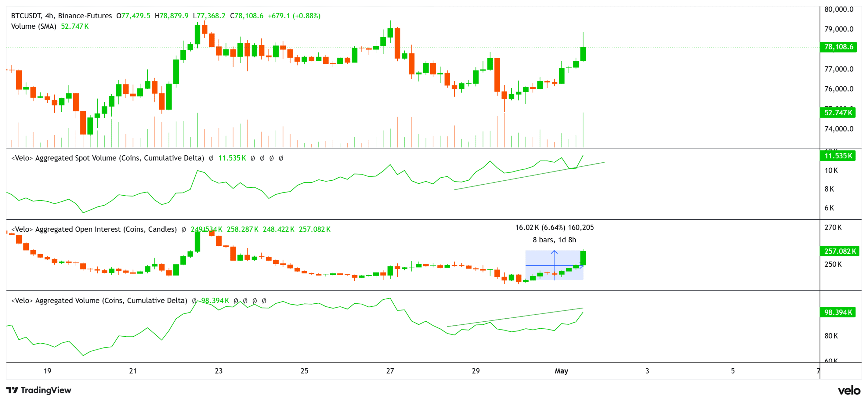Click the 257.082K open interest axis label
The height and width of the screenshot is (401, 868).
pyautogui.click(x=840, y=251)
